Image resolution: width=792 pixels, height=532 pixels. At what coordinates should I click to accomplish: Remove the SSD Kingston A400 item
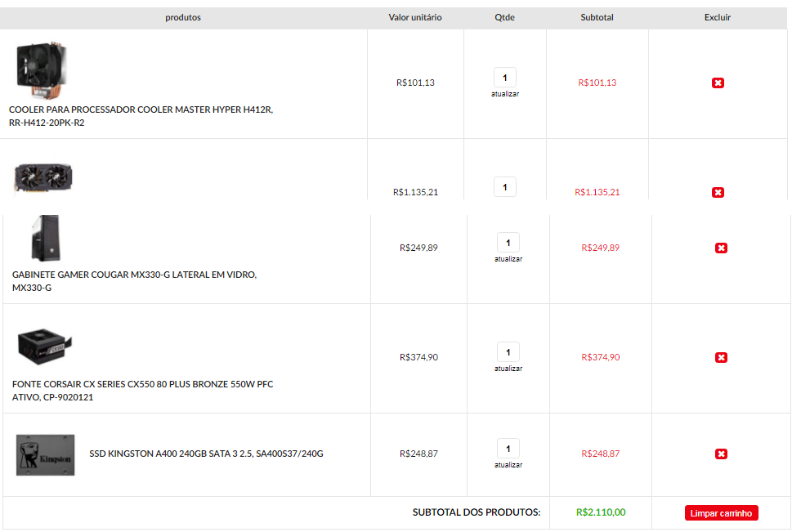click(x=721, y=454)
